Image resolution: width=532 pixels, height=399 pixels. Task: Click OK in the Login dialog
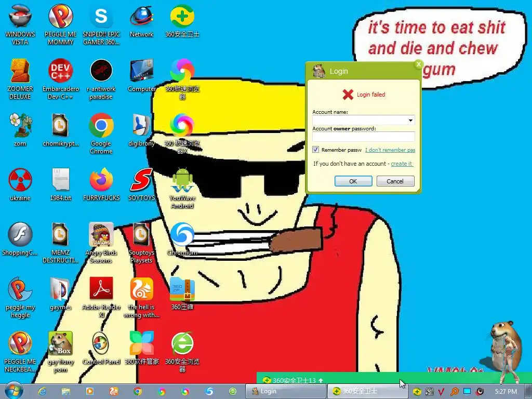coord(353,181)
